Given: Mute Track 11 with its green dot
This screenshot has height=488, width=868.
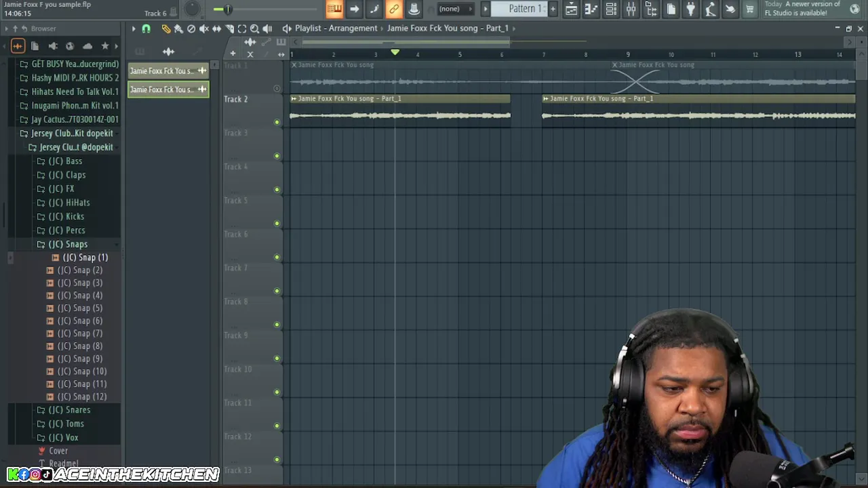Looking at the screenshot, I should pyautogui.click(x=277, y=426).
